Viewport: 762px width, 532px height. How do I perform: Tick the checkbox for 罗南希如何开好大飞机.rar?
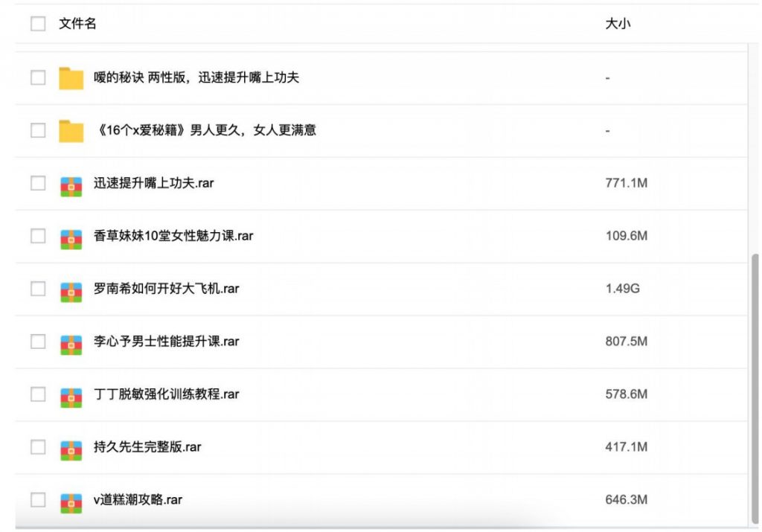(x=38, y=289)
